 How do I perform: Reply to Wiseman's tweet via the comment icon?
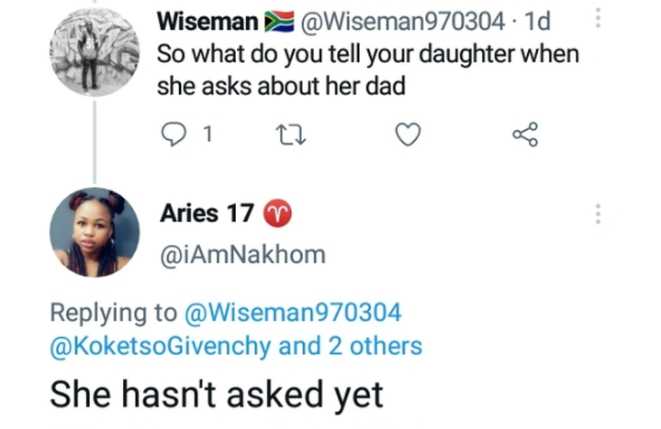coord(174,134)
